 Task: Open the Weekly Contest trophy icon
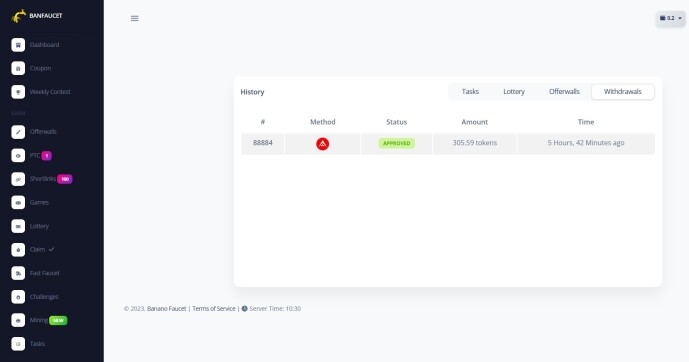pyautogui.click(x=18, y=92)
